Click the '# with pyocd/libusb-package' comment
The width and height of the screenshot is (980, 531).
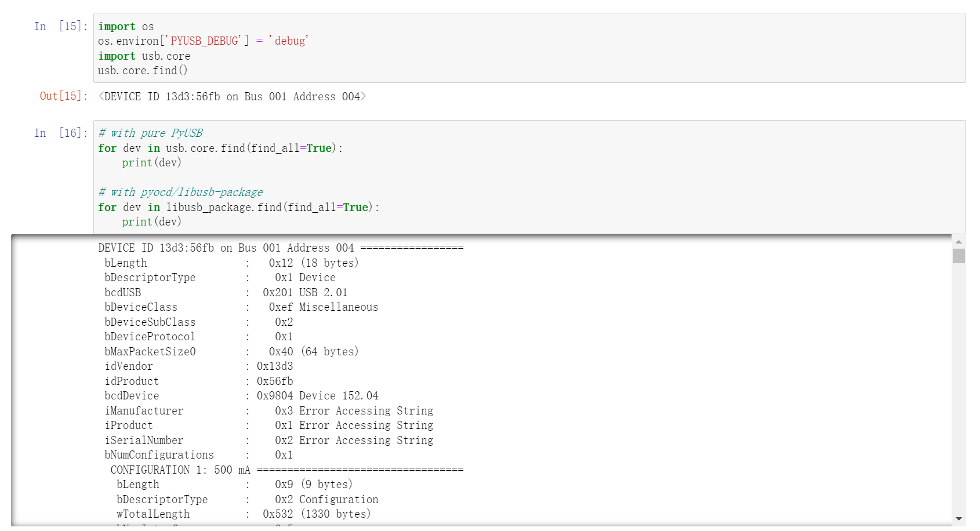[180, 192]
